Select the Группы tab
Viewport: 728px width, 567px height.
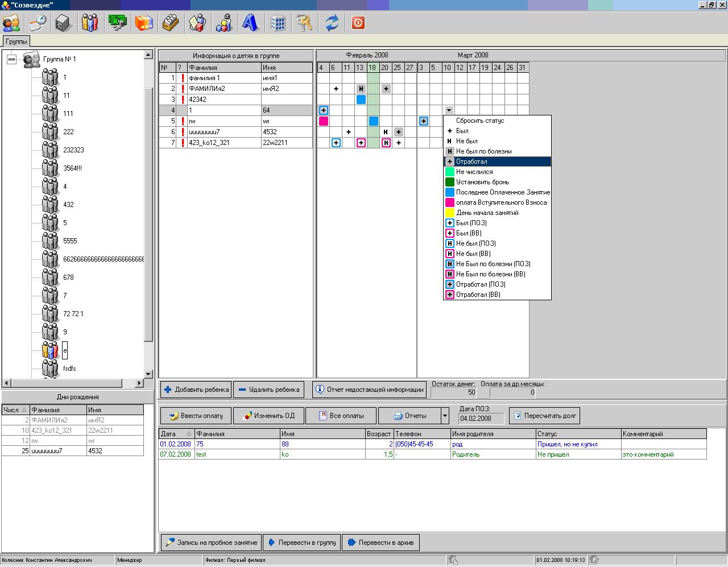[x=16, y=42]
